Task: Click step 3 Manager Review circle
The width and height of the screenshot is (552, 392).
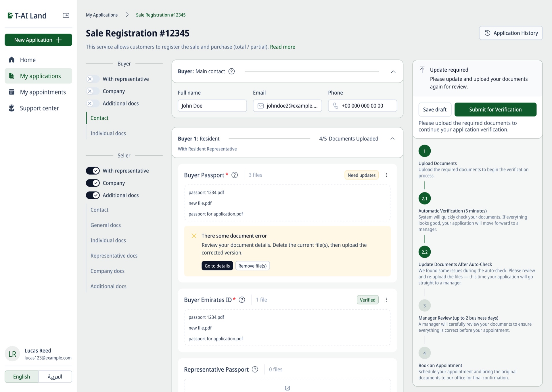Action: pos(425,306)
